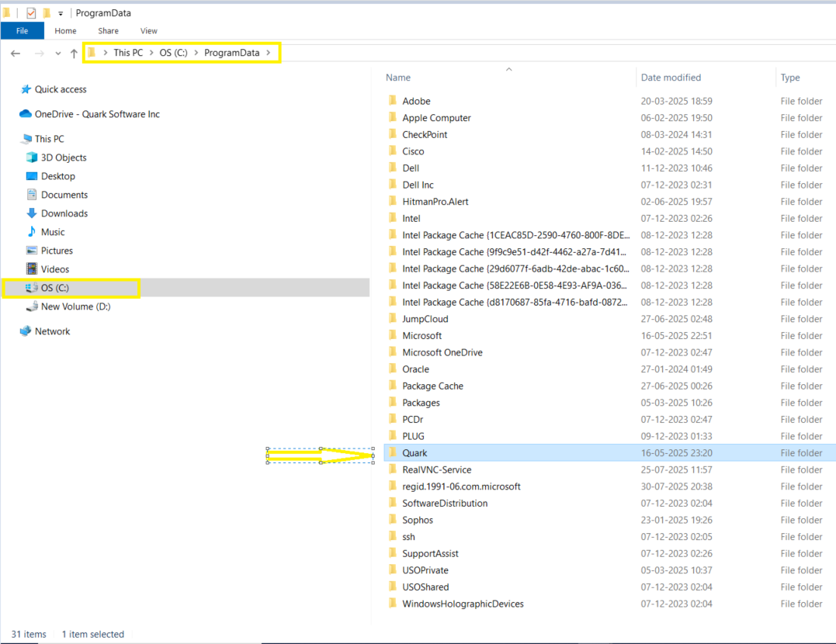Navigate back using the back arrow
Image resolution: width=836 pixels, height=644 pixels.
16,53
